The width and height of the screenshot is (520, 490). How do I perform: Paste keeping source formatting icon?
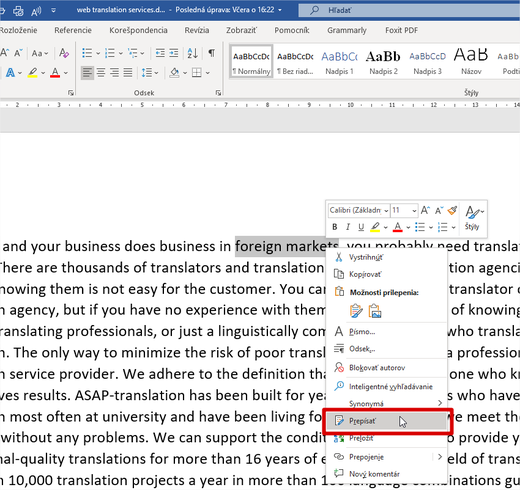(356, 311)
